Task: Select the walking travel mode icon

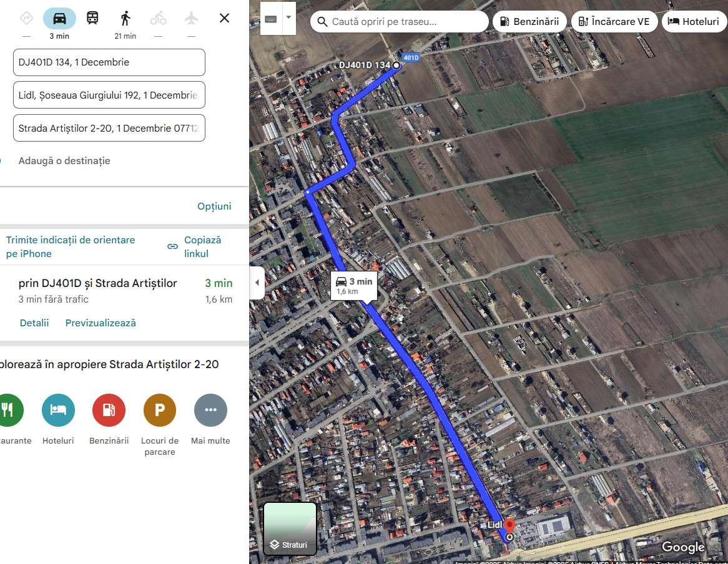Action: pos(125,19)
